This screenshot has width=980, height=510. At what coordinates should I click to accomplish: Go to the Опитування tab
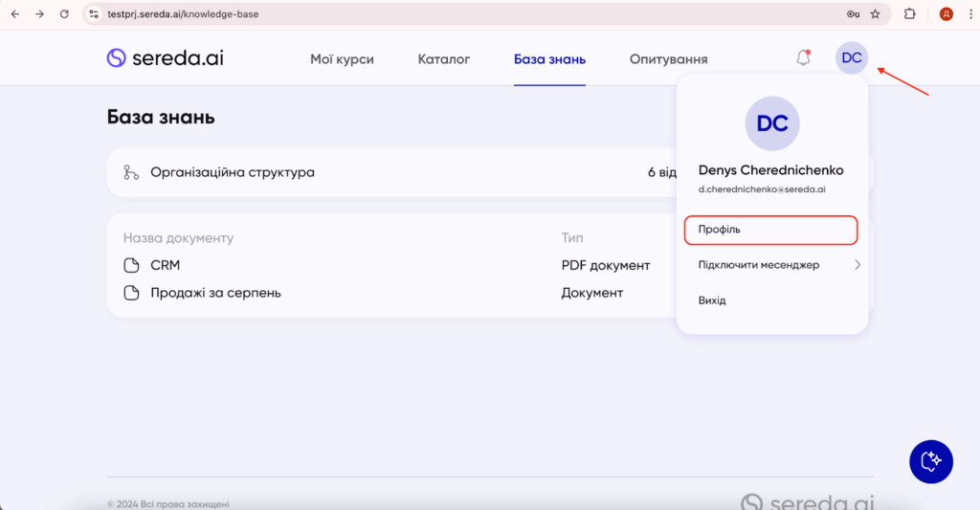pos(668,59)
